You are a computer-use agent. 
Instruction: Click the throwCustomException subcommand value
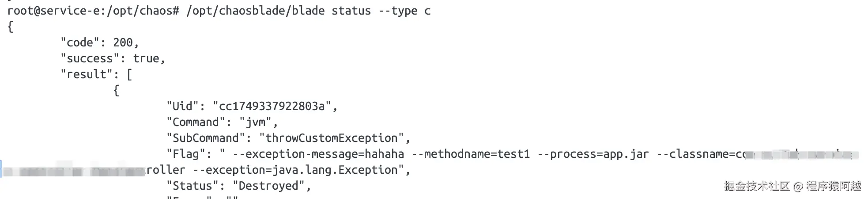[332, 138]
